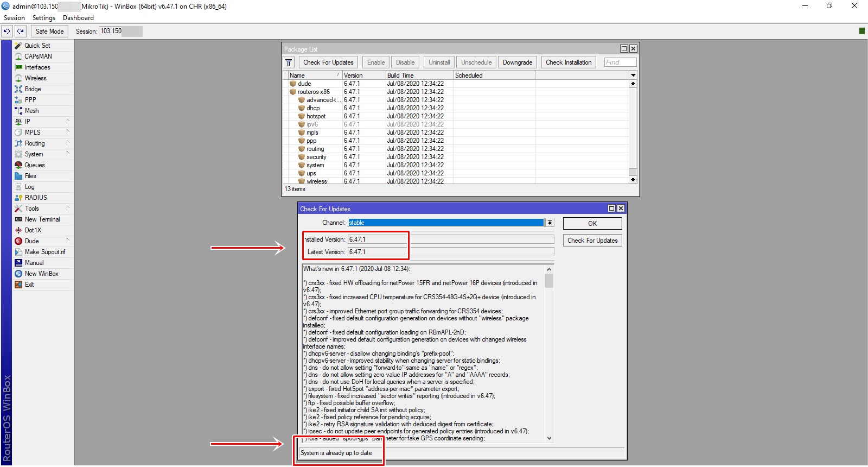This screenshot has height=467, width=868.
Task: Open the Session menu
Action: tap(14, 18)
